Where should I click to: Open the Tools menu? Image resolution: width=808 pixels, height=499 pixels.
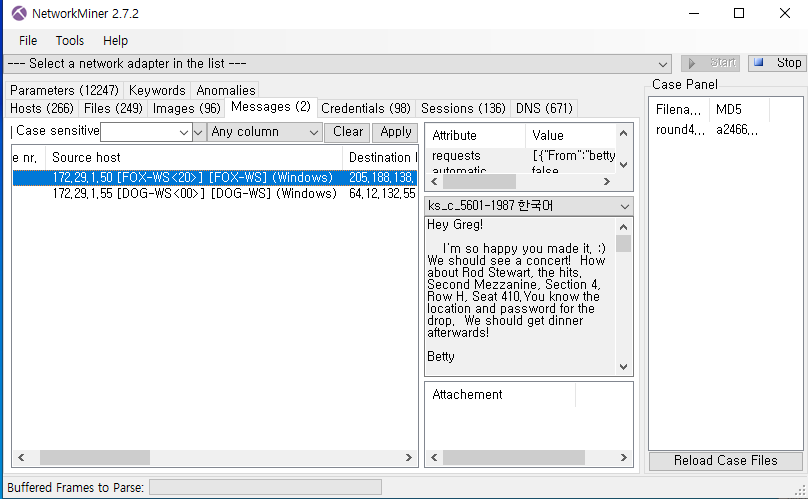point(70,41)
